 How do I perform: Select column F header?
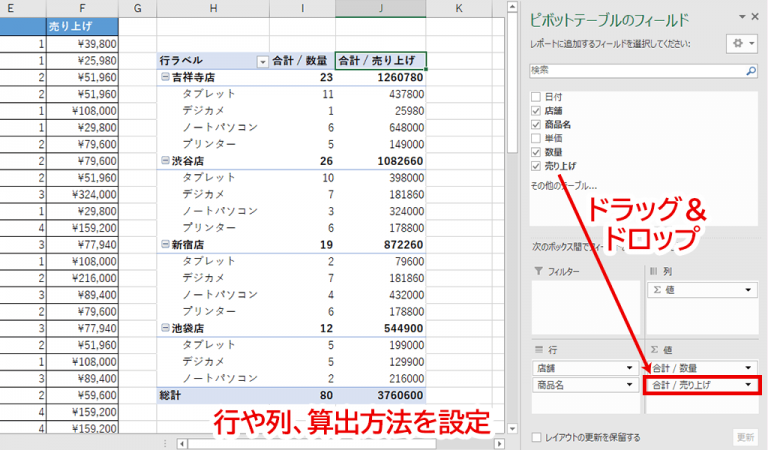click(x=82, y=8)
